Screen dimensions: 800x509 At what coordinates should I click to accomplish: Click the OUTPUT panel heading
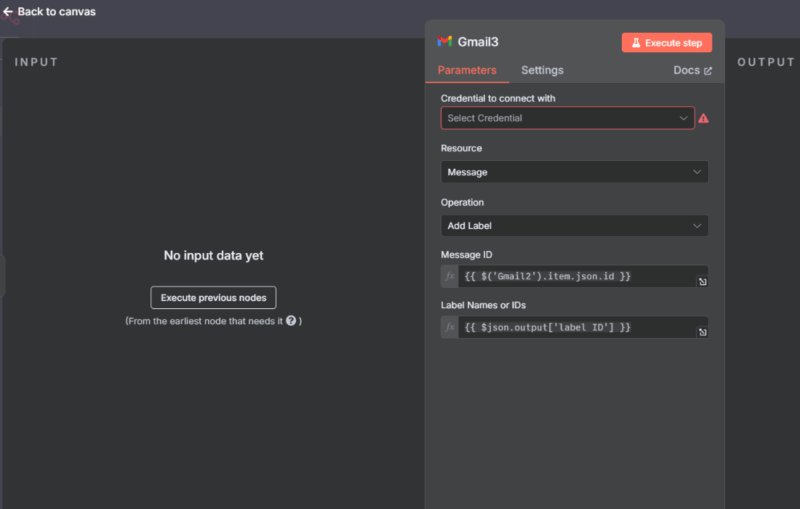point(765,62)
